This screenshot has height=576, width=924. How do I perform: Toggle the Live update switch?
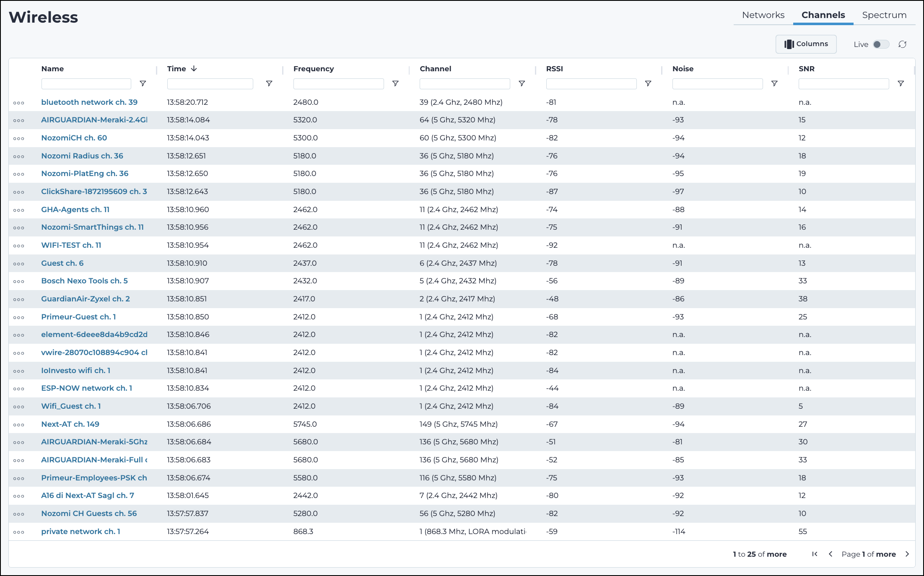coord(881,44)
